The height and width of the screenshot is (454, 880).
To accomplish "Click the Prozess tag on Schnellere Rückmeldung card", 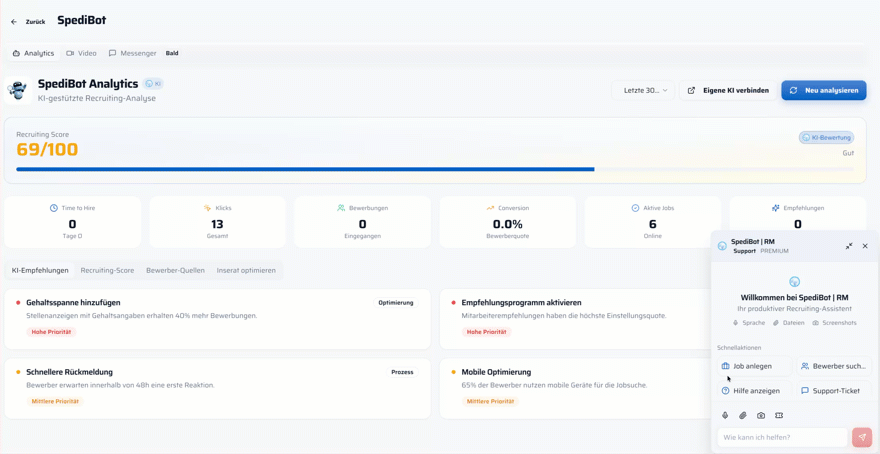I will pos(402,372).
